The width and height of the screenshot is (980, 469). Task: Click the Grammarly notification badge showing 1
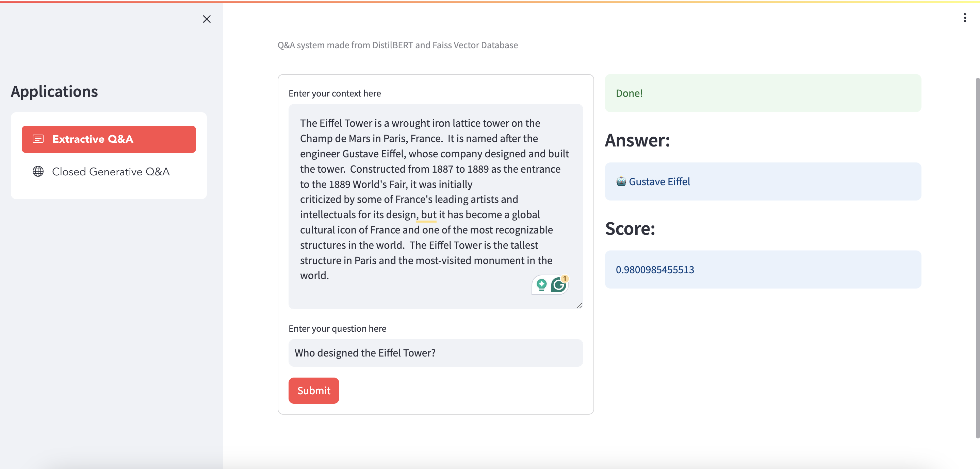(565, 278)
